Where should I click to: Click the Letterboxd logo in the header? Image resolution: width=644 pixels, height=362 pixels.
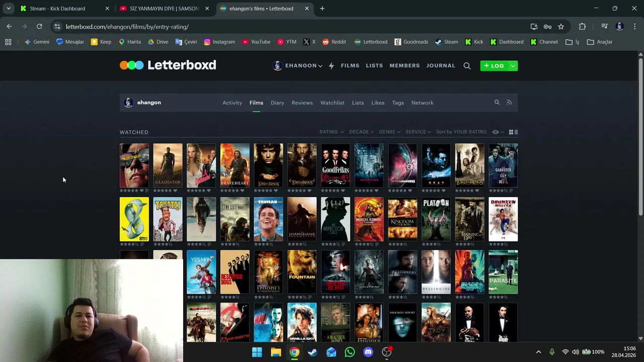pyautogui.click(x=168, y=65)
